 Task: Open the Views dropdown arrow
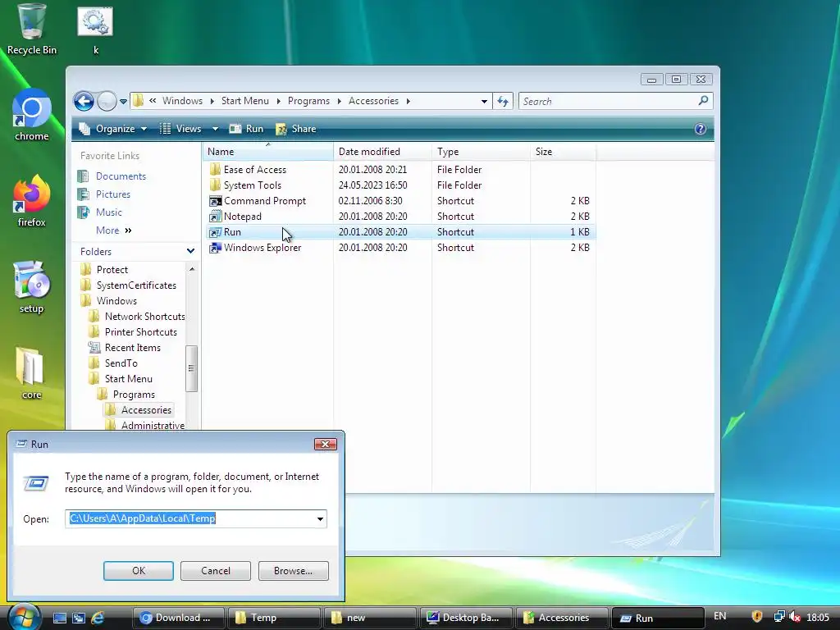[x=215, y=129]
